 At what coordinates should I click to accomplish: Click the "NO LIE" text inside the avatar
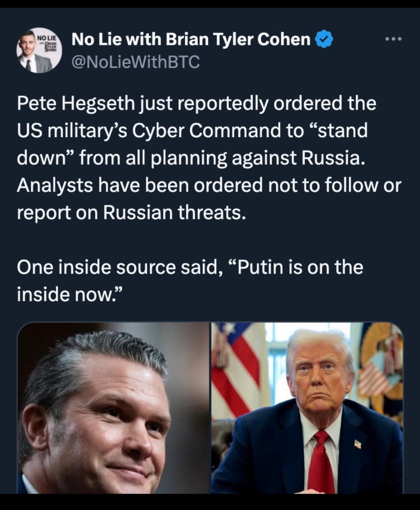click(48, 38)
